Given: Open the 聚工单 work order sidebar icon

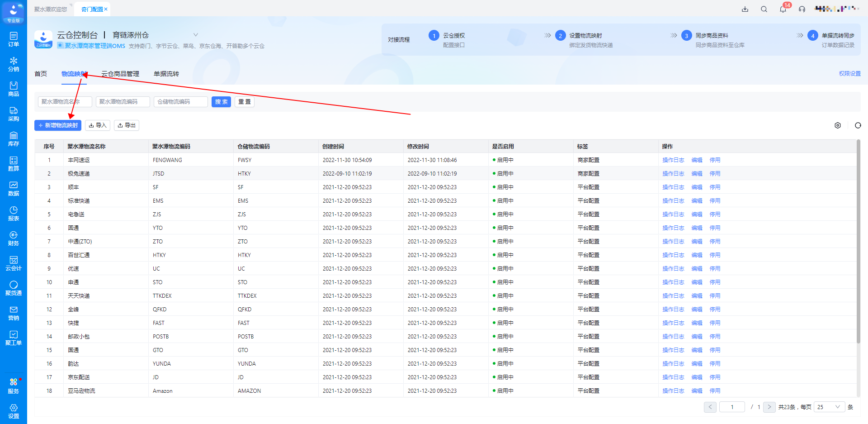Looking at the screenshot, I should point(14,338).
